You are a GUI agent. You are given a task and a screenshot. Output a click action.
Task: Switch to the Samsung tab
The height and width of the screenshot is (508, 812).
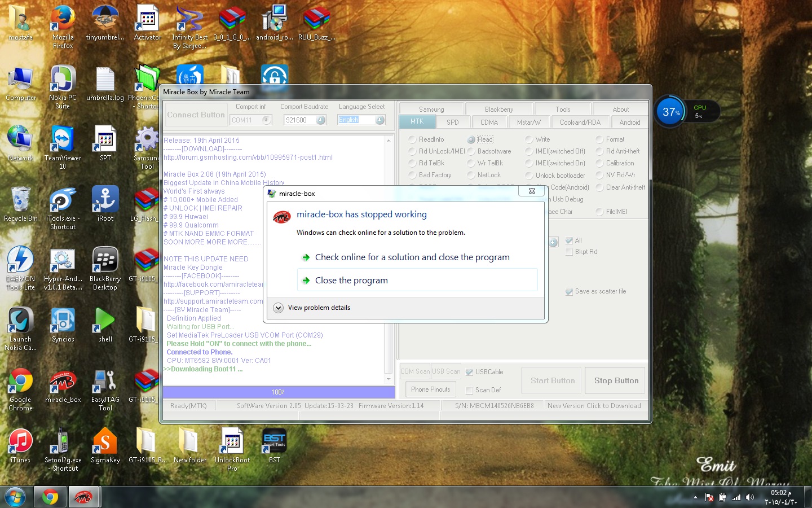(431, 109)
